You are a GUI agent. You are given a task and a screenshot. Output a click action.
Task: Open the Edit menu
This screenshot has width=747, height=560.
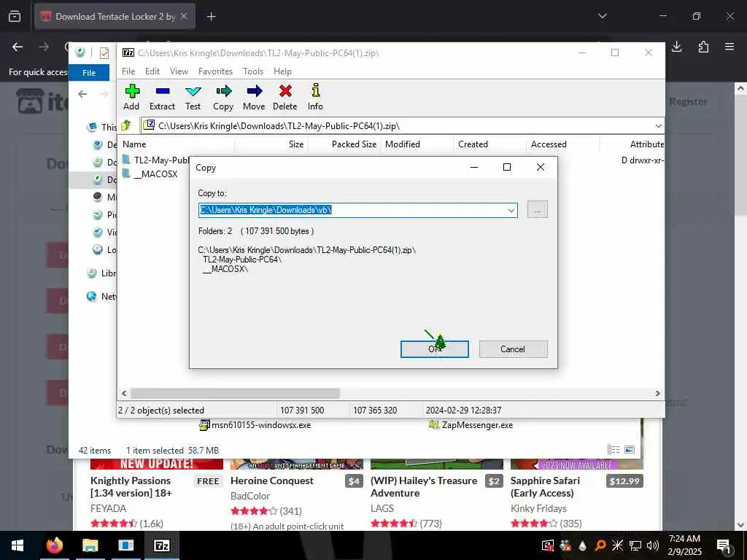[x=152, y=71]
